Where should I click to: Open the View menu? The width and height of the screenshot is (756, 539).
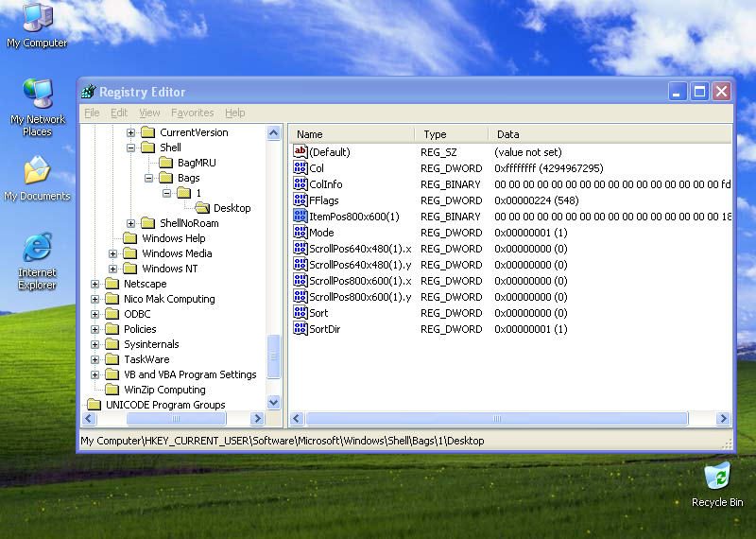pyautogui.click(x=149, y=113)
